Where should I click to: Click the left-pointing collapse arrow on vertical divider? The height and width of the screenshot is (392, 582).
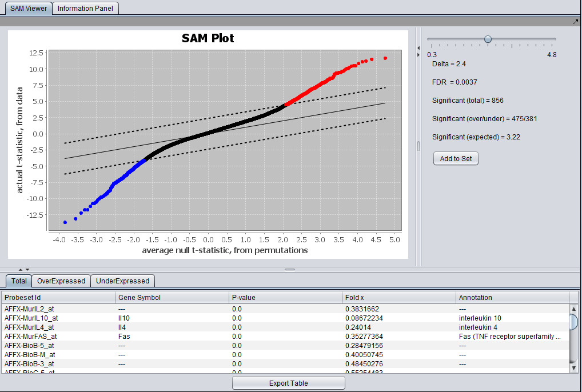coord(418,47)
